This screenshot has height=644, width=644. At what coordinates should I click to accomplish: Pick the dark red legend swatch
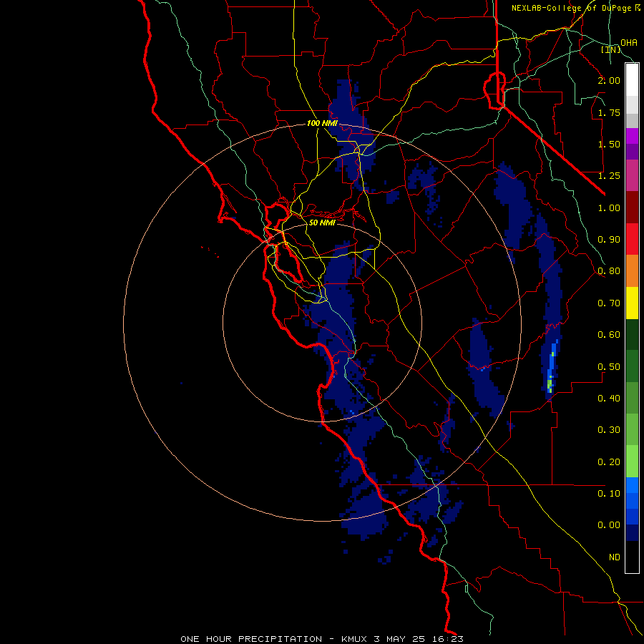pos(632,208)
